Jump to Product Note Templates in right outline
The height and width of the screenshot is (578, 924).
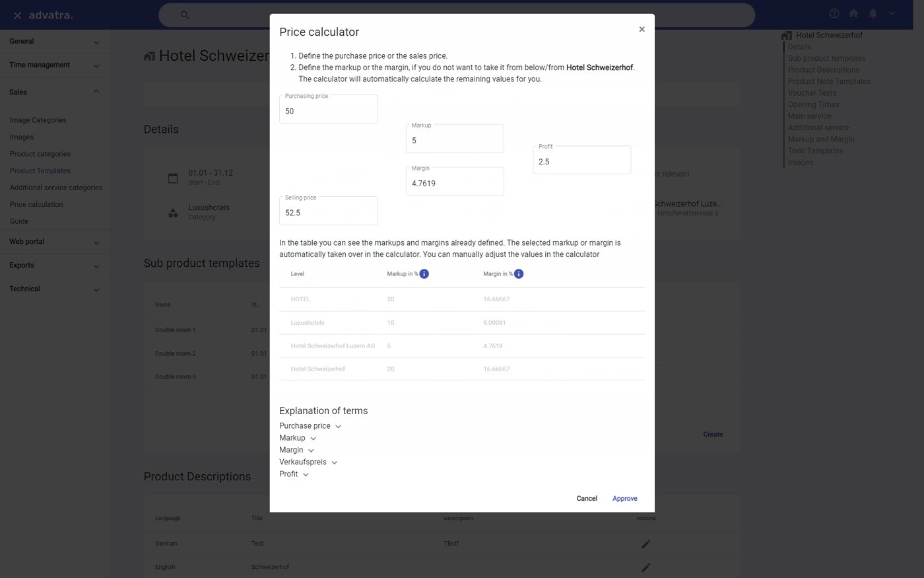point(829,81)
